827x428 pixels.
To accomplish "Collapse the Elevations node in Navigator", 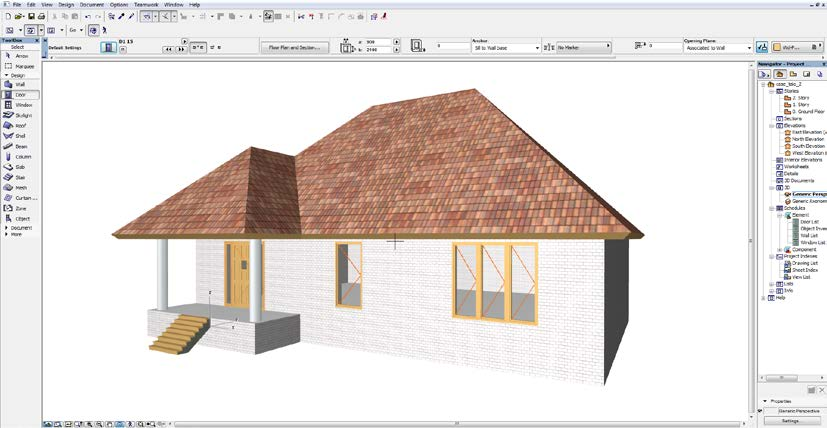I will [x=771, y=126].
